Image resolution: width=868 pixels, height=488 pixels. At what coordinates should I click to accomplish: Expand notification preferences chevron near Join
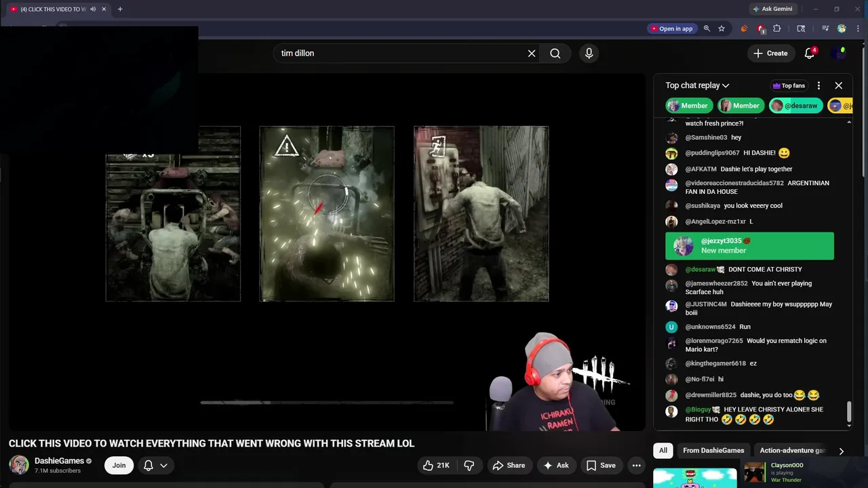pos(163,465)
